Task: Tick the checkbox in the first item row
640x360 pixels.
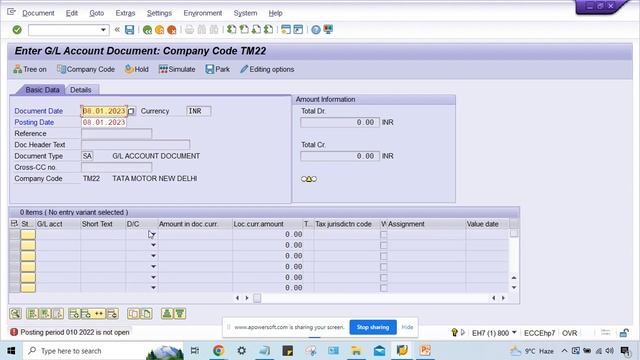Action: (384, 234)
